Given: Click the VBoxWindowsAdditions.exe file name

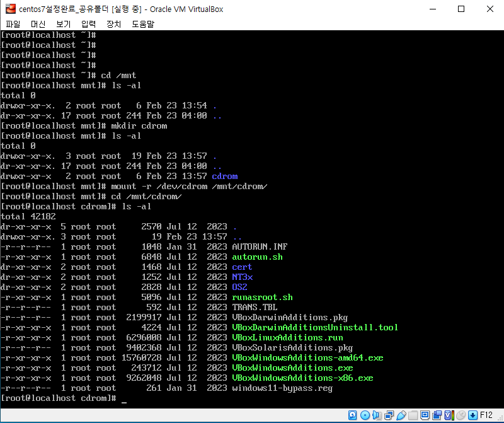Looking at the screenshot, I should pos(292,368).
